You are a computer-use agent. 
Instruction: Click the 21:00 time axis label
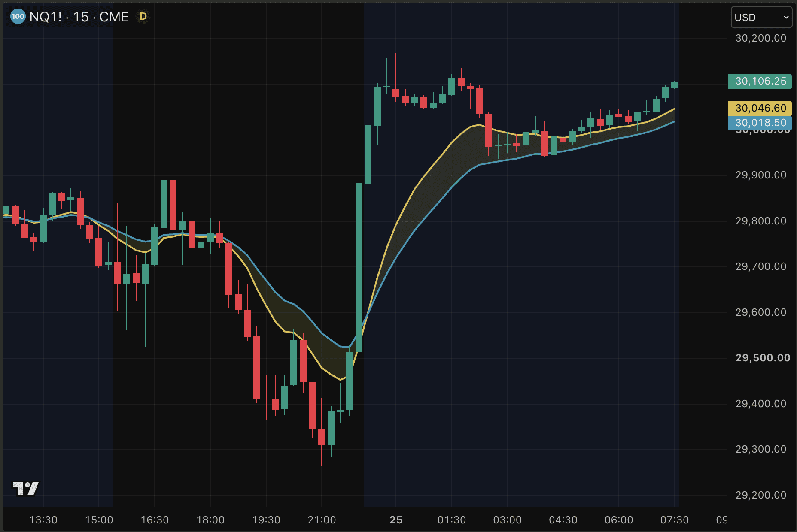322,520
